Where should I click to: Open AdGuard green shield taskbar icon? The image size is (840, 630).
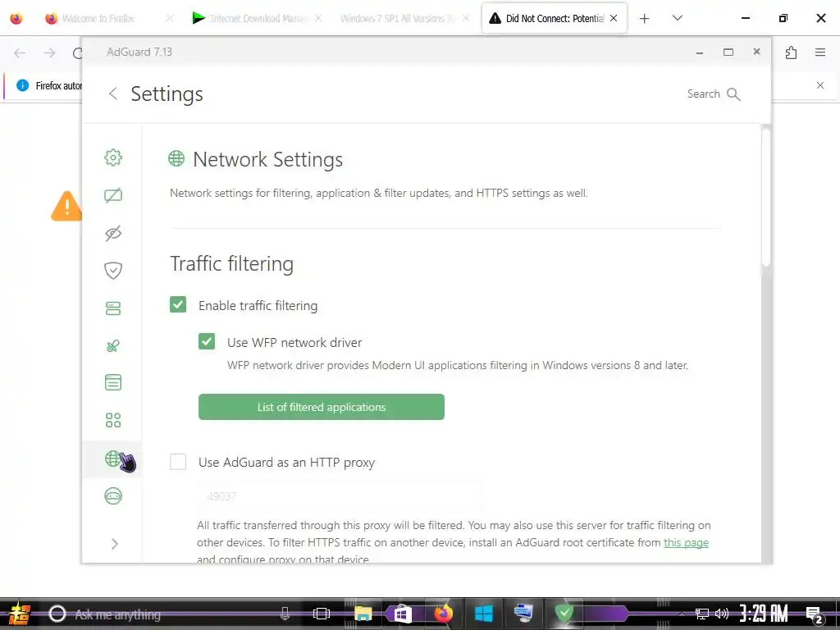(564, 614)
